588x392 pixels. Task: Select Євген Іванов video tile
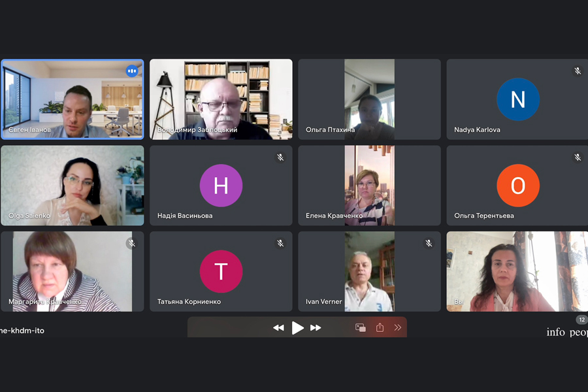73,99
